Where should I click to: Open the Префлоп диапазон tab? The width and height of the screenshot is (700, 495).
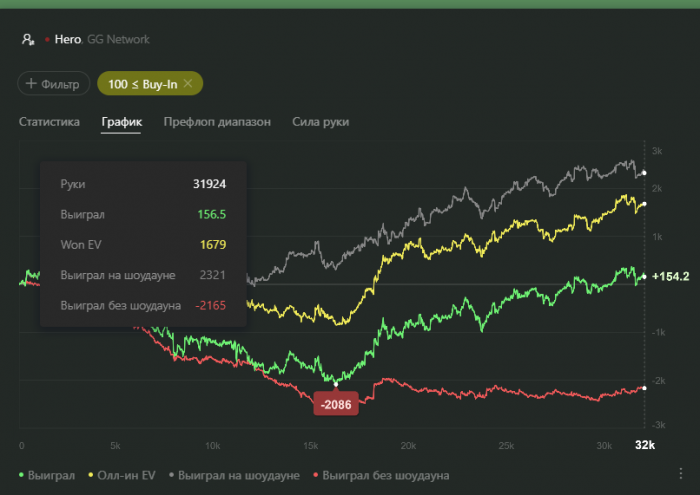[x=217, y=122]
